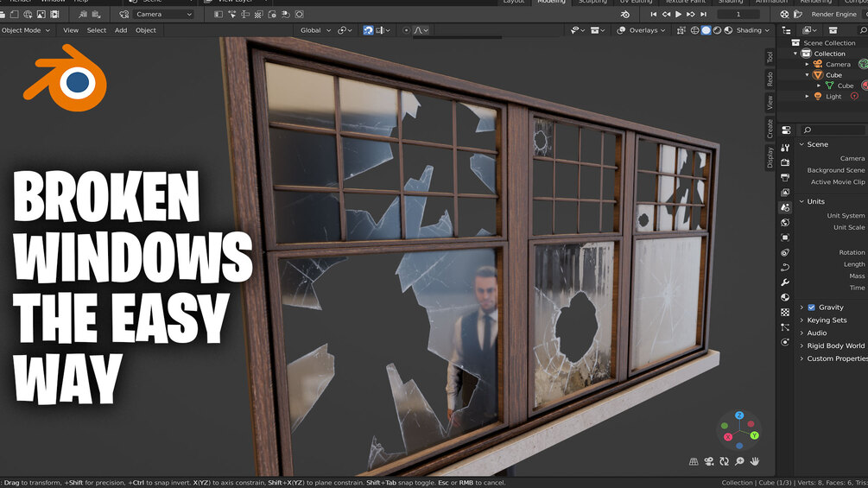Open the Object menu
Screen dimensions: 868x488
tap(146, 30)
